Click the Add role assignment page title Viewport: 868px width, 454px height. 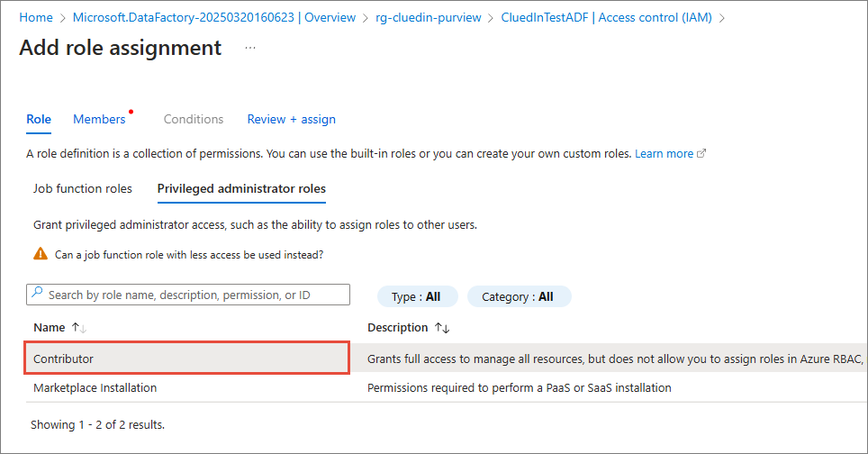pos(121,48)
